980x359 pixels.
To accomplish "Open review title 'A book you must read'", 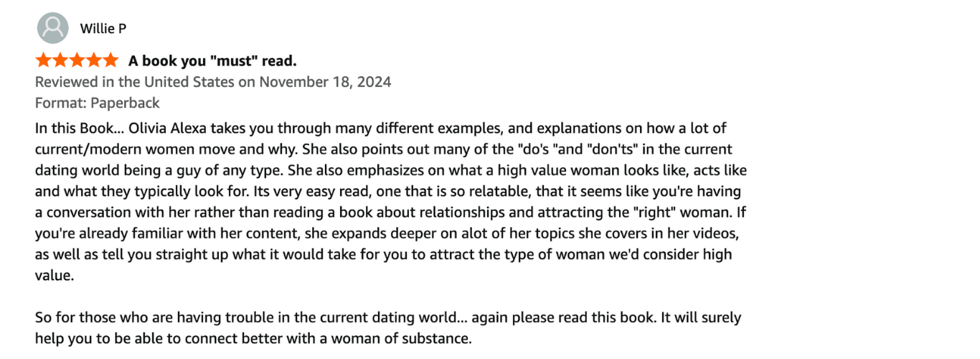I will 212,61.
